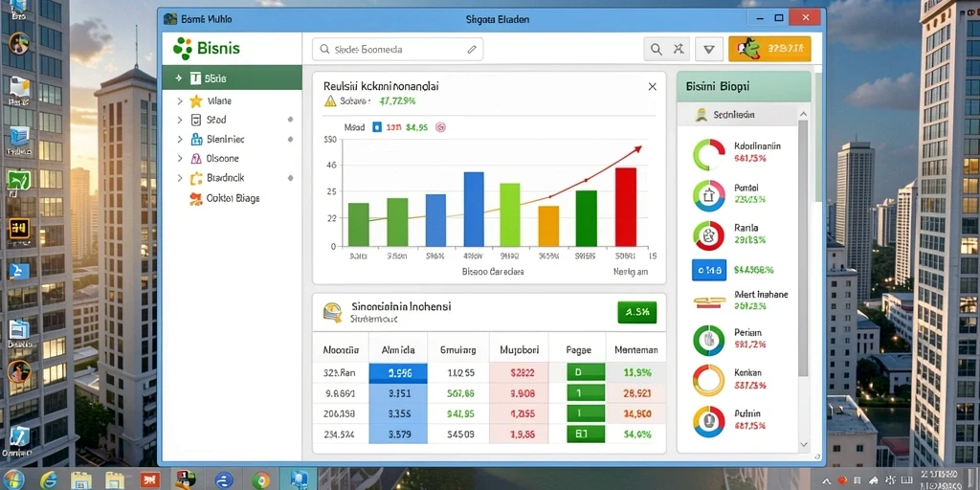Click the orange account button top right
This screenshot has width=980, height=490.
(x=769, y=48)
